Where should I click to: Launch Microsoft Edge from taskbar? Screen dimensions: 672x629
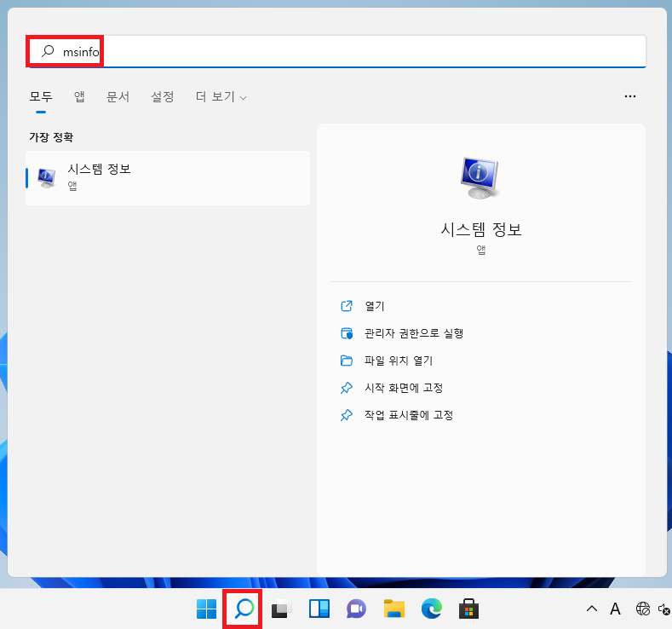coord(432,609)
